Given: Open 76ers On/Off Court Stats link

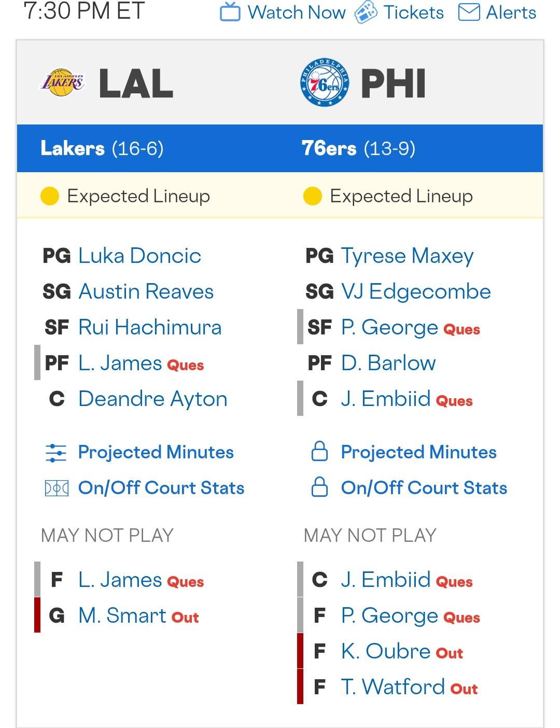Looking at the screenshot, I should (x=424, y=488).
